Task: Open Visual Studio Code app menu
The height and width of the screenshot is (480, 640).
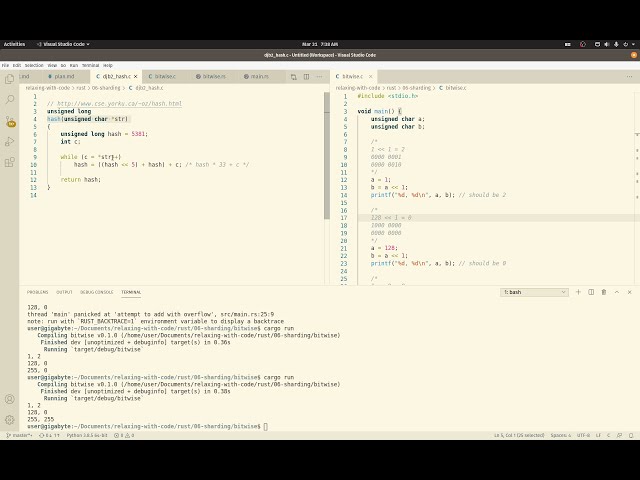Action: 63,44
